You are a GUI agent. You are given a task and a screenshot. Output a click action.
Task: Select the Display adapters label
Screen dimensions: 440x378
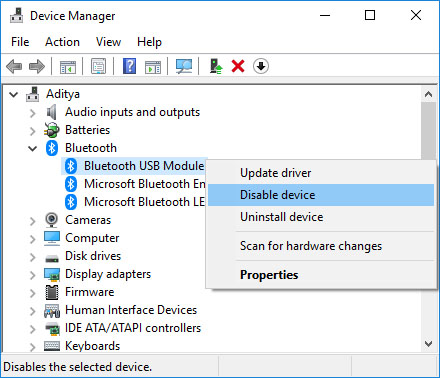pyautogui.click(x=108, y=274)
